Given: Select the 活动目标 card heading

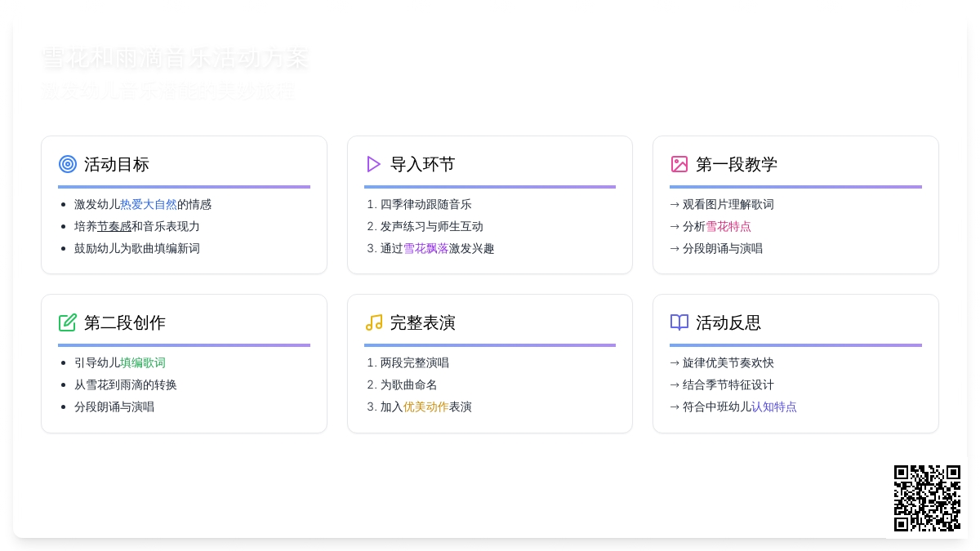Looking at the screenshot, I should (x=117, y=164).
